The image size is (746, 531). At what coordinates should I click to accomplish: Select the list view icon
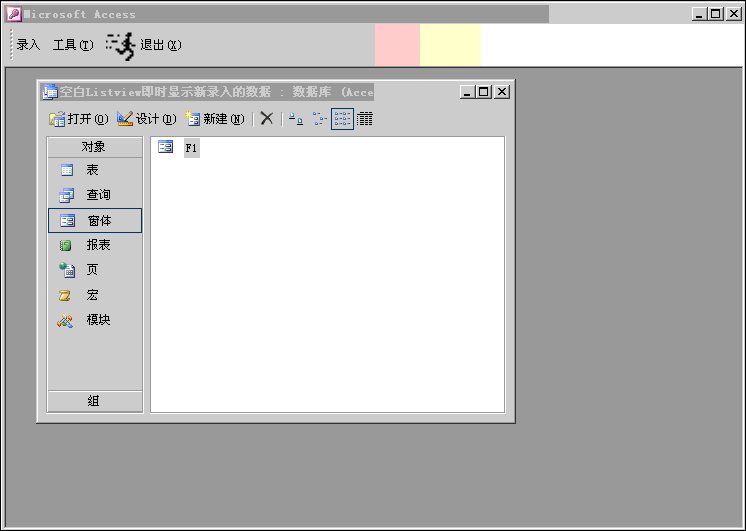[342, 118]
